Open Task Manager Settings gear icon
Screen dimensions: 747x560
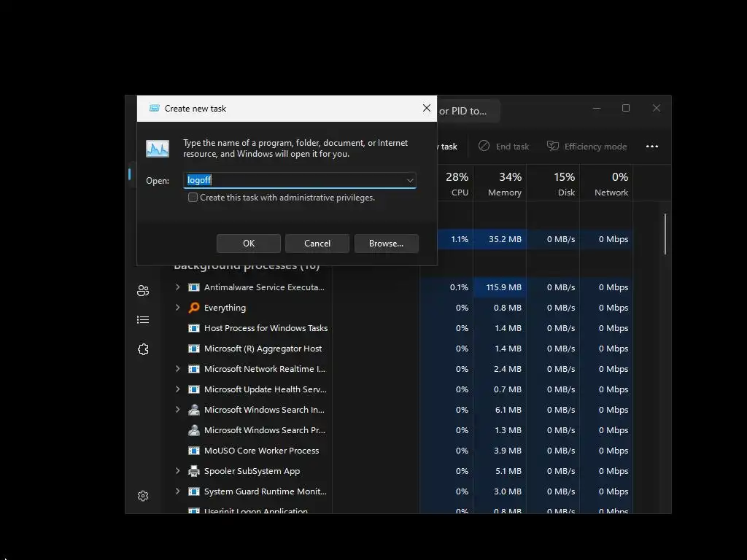click(143, 496)
